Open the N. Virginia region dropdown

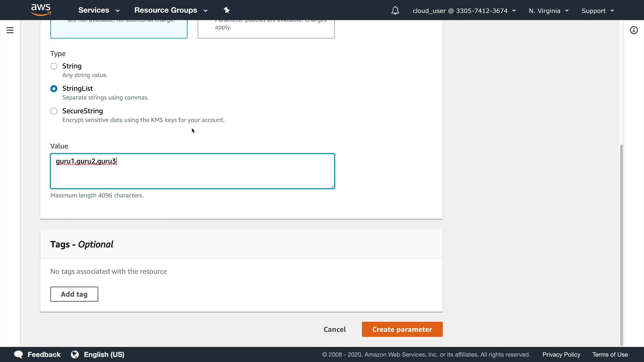[x=549, y=11]
